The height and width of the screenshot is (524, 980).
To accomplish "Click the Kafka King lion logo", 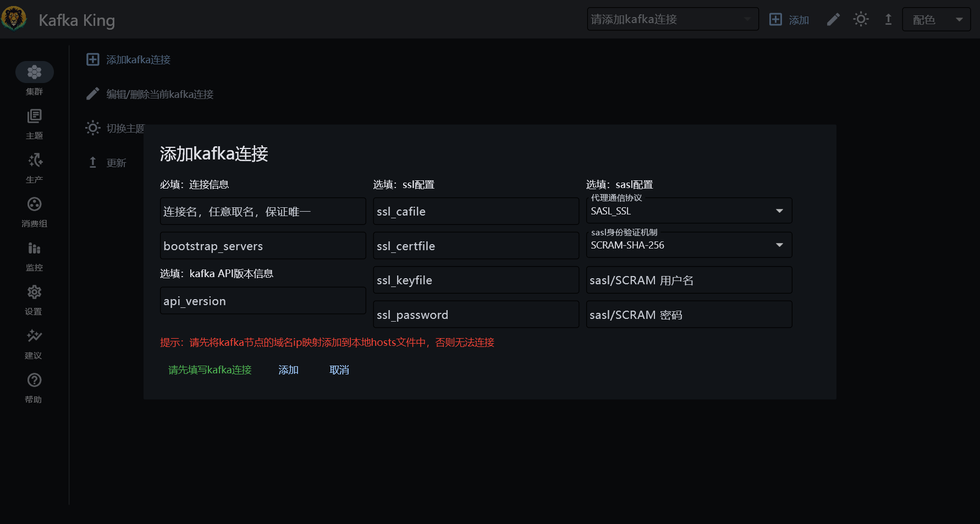I will (14, 19).
